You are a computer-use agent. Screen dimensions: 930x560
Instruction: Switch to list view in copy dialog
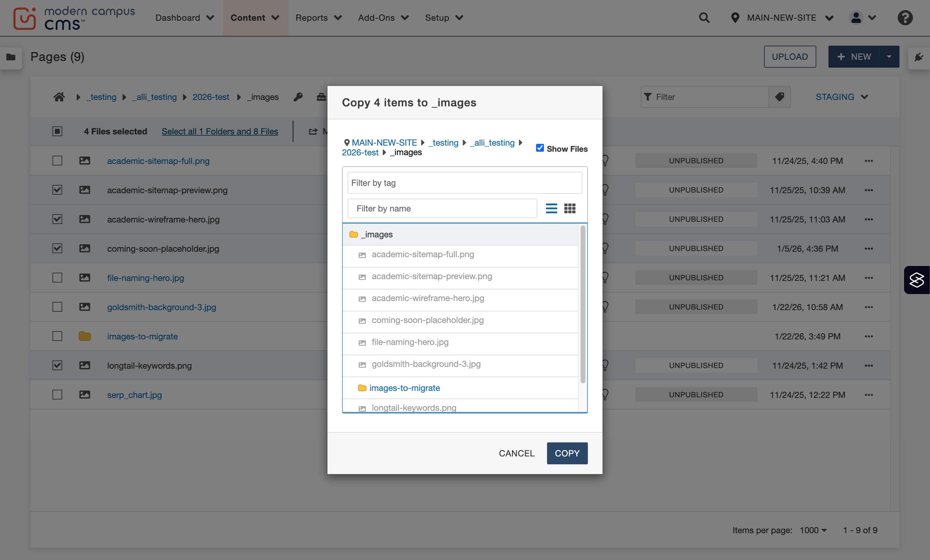[551, 208]
